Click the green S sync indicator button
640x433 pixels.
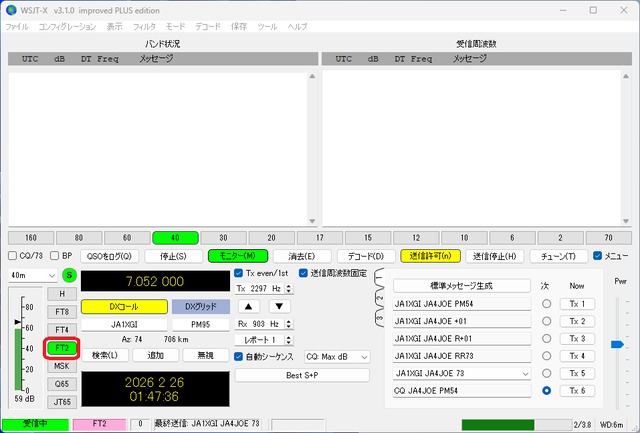pyautogui.click(x=69, y=275)
